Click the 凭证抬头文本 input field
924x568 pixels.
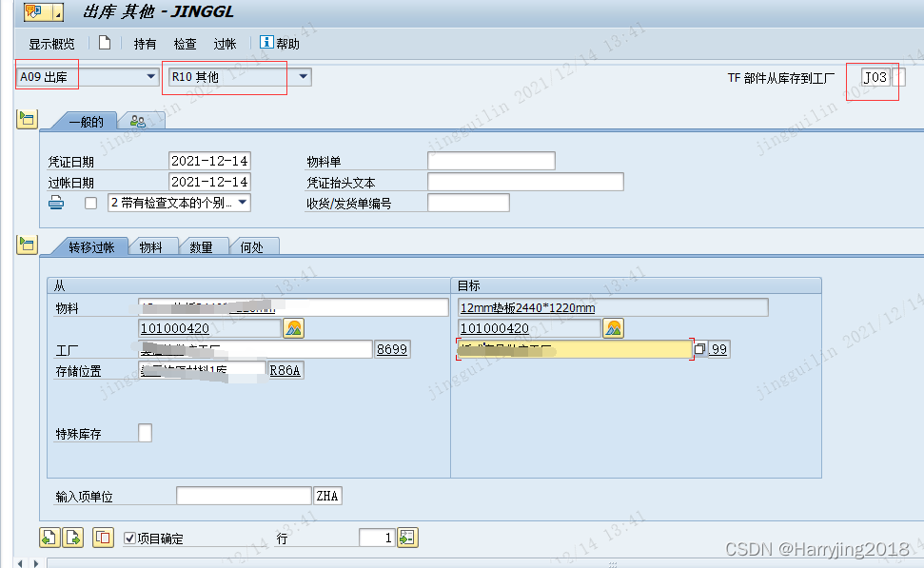(525, 182)
